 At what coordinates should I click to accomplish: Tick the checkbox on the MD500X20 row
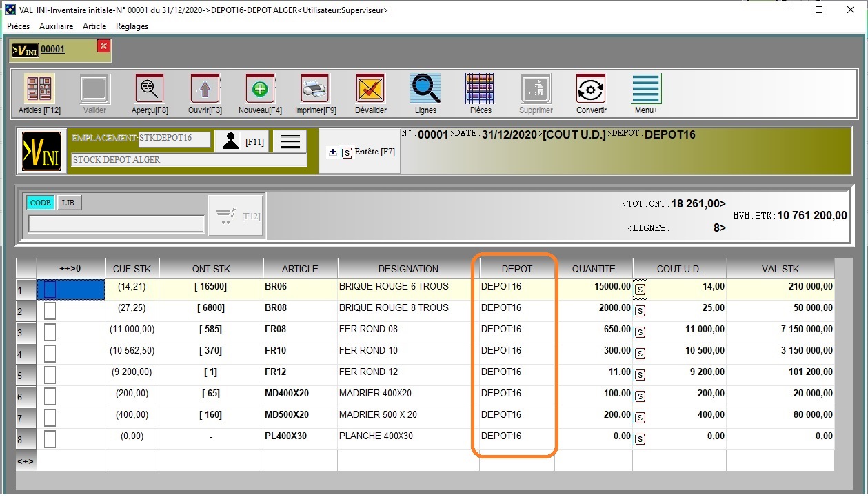50,418
